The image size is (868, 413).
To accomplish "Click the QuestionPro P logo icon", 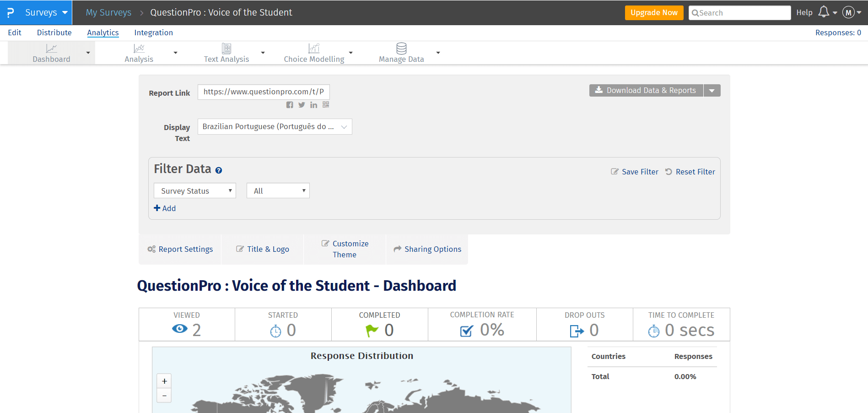I will pyautogui.click(x=11, y=12).
